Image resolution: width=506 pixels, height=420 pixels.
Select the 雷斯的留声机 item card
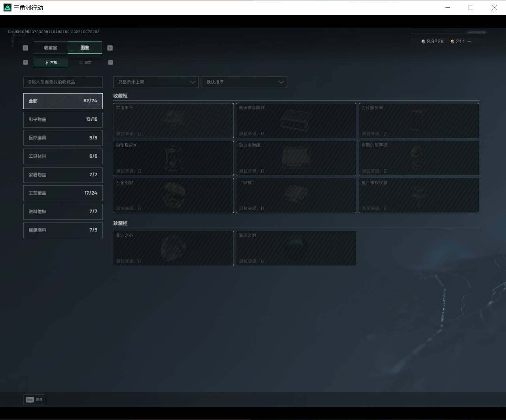coord(419,158)
